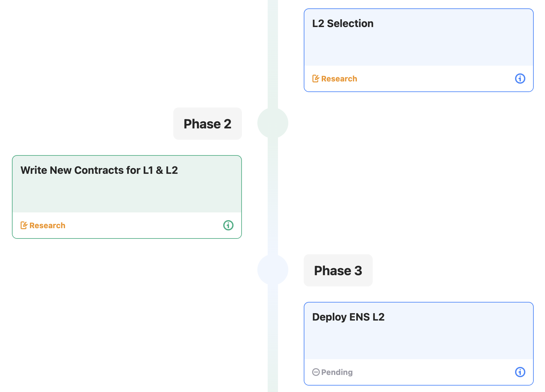Open Write New Contracts for L1 & L2 title
The width and height of the screenshot is (545, 392).
[x=99, y=170]
